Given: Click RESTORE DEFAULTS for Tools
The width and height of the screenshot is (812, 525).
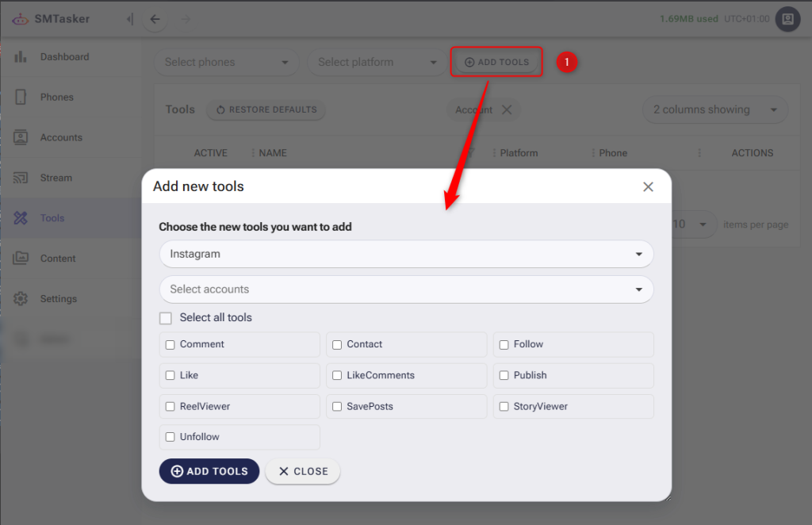Looking at the screenshot, I should point(266,109).
